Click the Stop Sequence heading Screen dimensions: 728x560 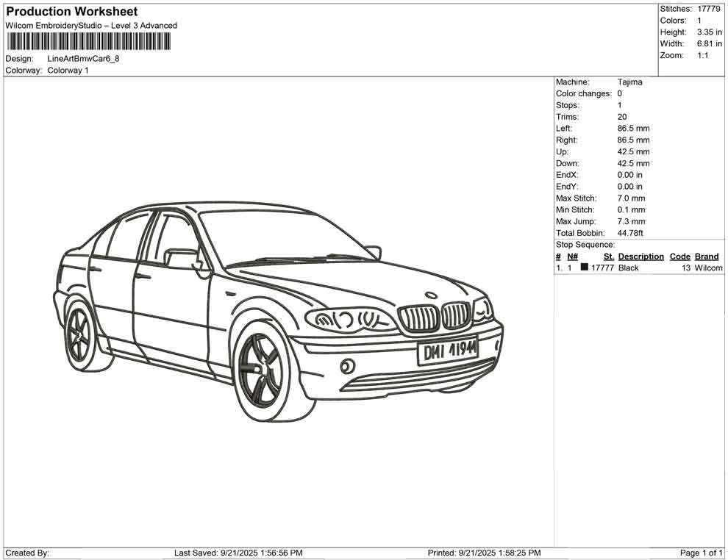(x=585, y=245)
